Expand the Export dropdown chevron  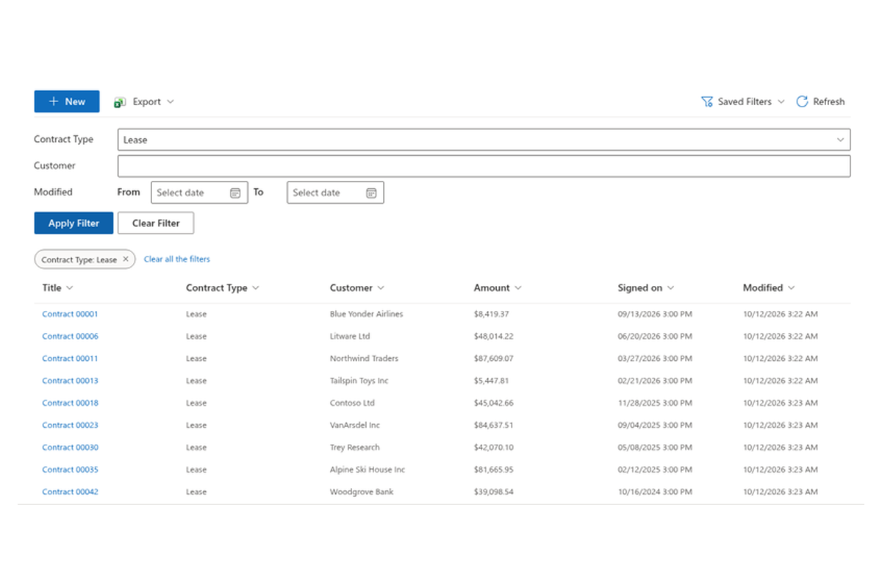tap(171, 101)
